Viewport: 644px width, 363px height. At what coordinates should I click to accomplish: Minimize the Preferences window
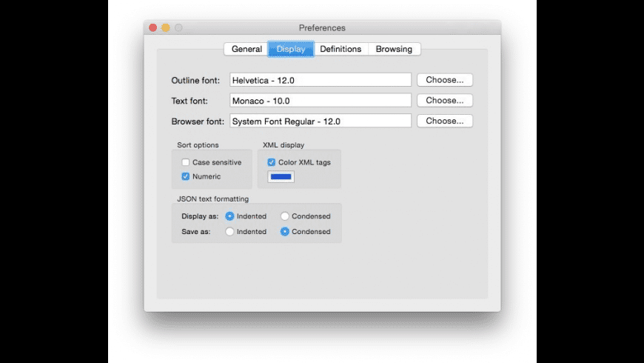pyautogui.click(x=166, y=27)
